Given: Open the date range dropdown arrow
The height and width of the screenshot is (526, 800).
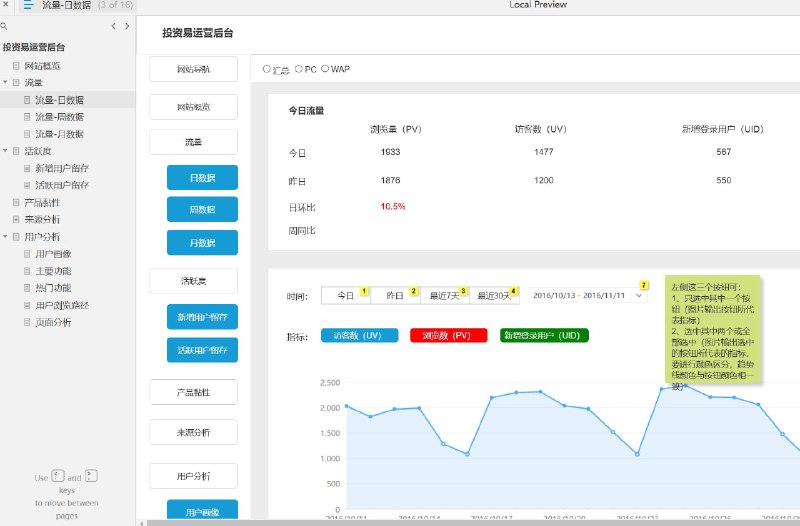Looking at the screenshot, I should [639, 295].
